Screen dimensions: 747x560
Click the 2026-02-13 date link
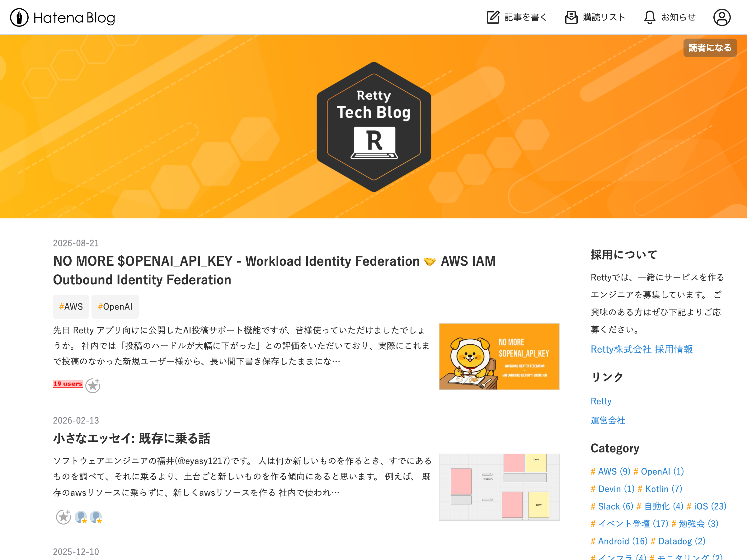coord(76,420)
